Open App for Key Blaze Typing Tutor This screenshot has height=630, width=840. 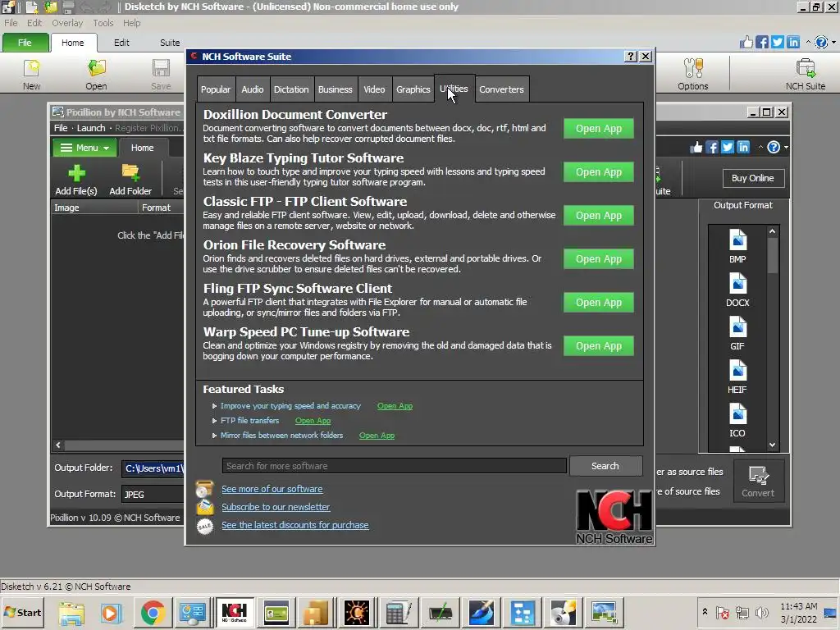tap(598, 172)
